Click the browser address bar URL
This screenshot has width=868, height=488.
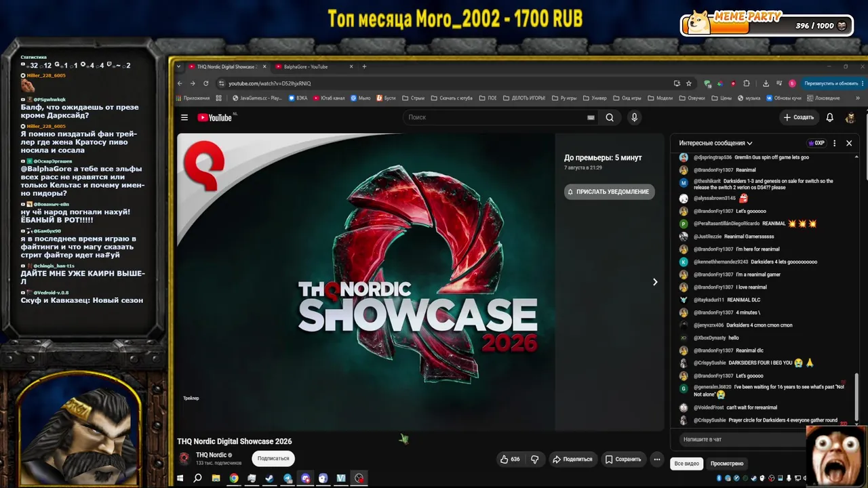[x=270, y=83]
